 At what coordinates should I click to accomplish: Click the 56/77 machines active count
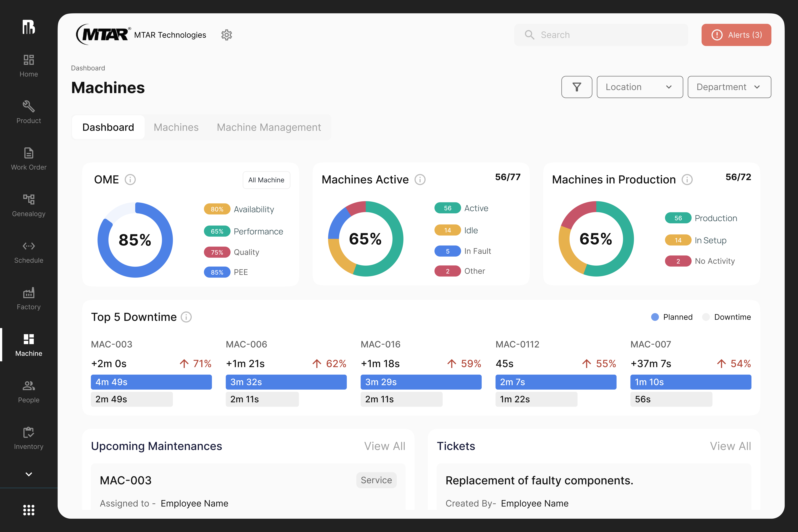(x=508, y=177)
